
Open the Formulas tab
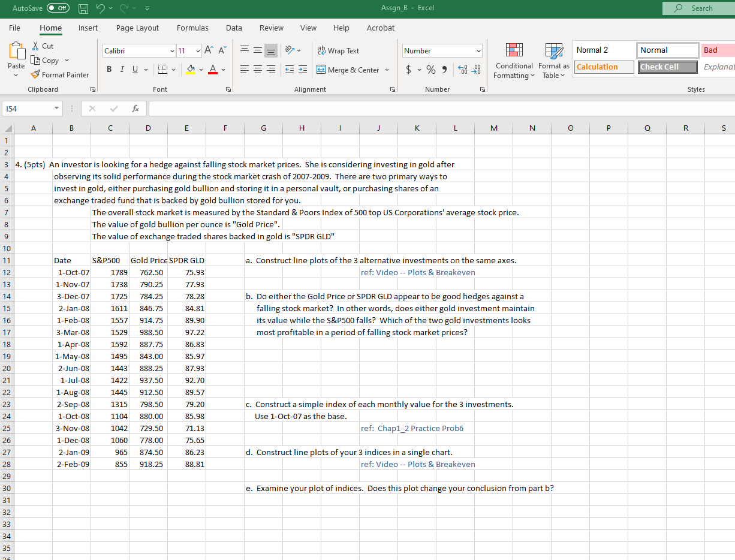click(192, 28)
